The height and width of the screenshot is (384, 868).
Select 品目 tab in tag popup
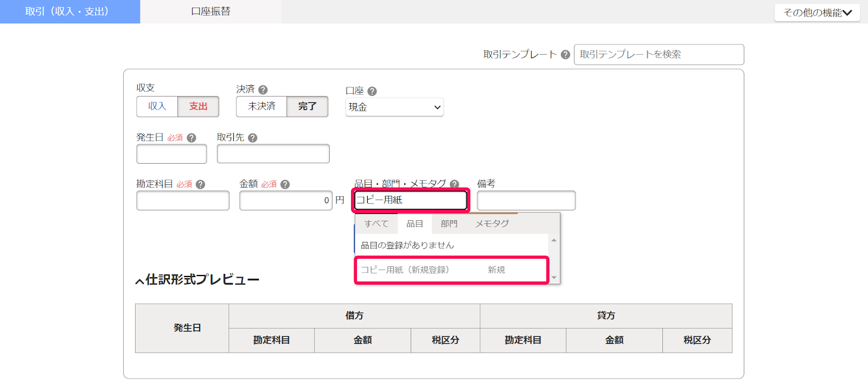coord(415,223)
